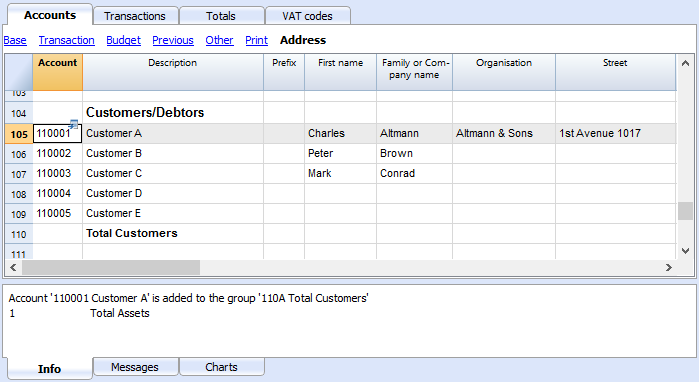
Task: Open the Base view link
Action: (15, 40)
